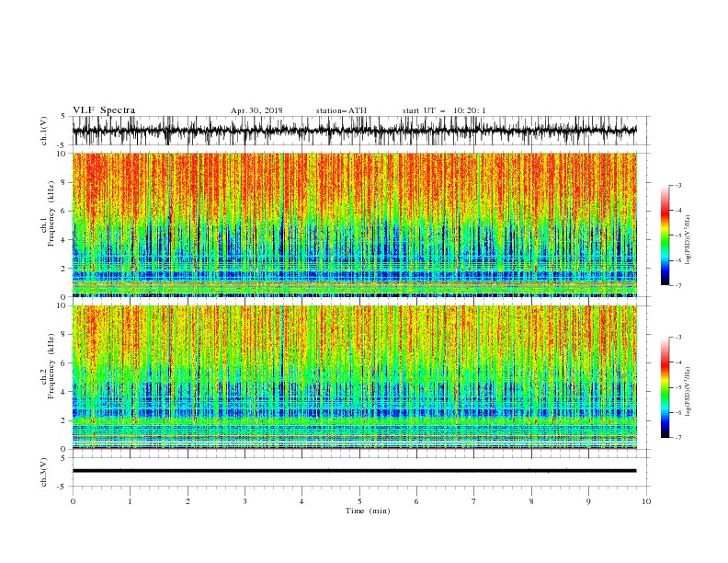Click time axis tick label "2"
Image resolution: width=728 pixels, height=563 pixels.
(x=188, y=501)
